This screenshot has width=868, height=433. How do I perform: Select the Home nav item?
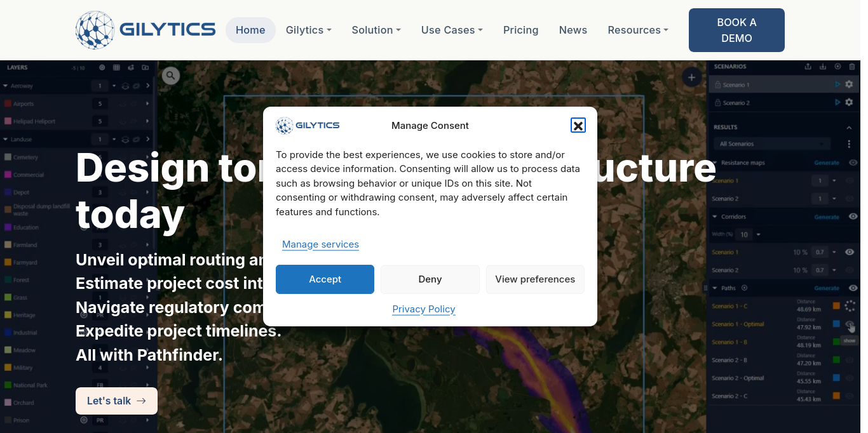[x=250, y=30]
